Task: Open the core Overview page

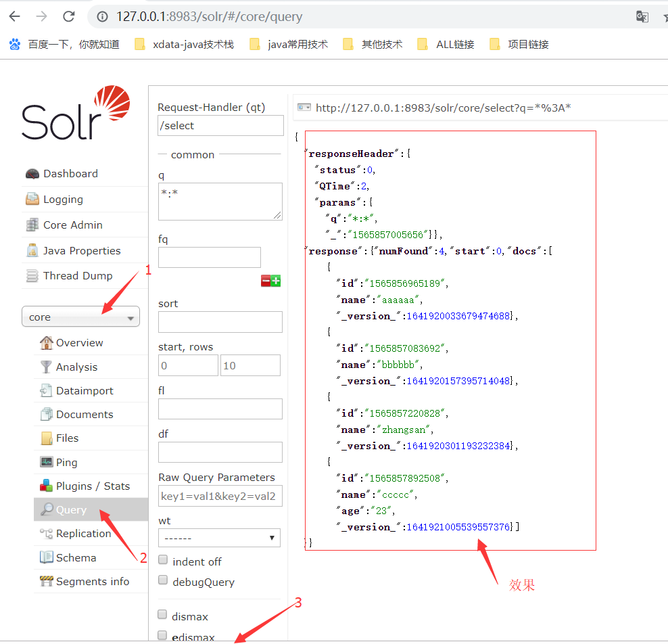Action: [x=80, y=343]
